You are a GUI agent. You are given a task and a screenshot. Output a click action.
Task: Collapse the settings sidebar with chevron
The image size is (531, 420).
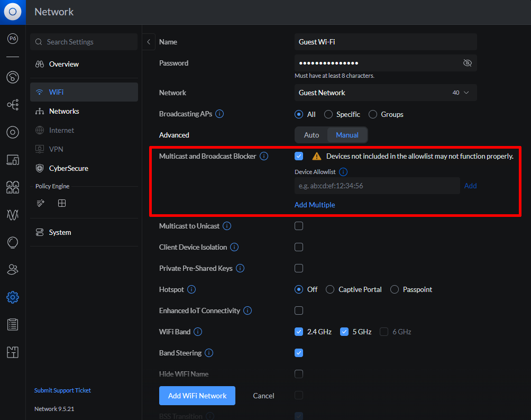tap(149, 42)
